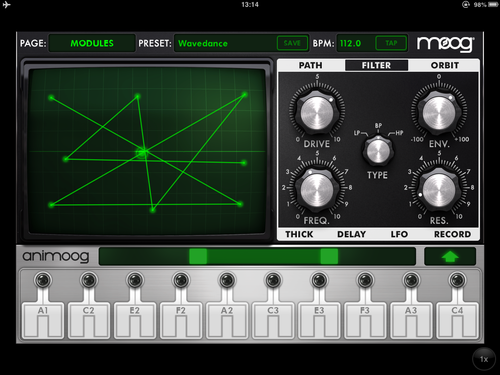
Task: Click the right green handle on keyboard range strip
Action: coord(329,256)
